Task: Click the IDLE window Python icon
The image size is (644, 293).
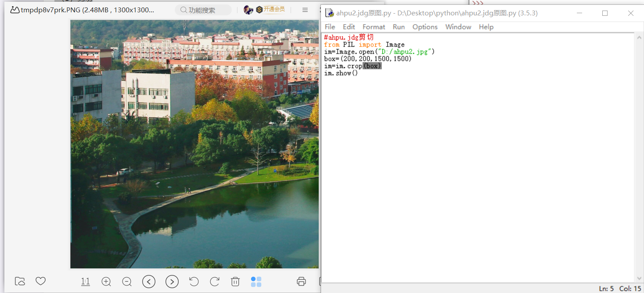Action: [x=329, y=13]
